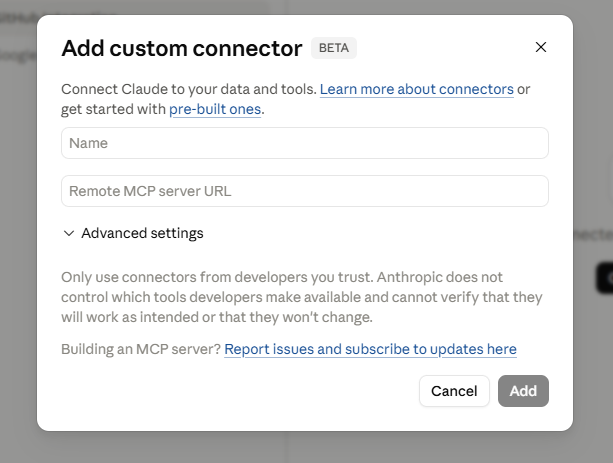Cancel adding the connector
613x463 pixels.
click(x=454, y=391)
